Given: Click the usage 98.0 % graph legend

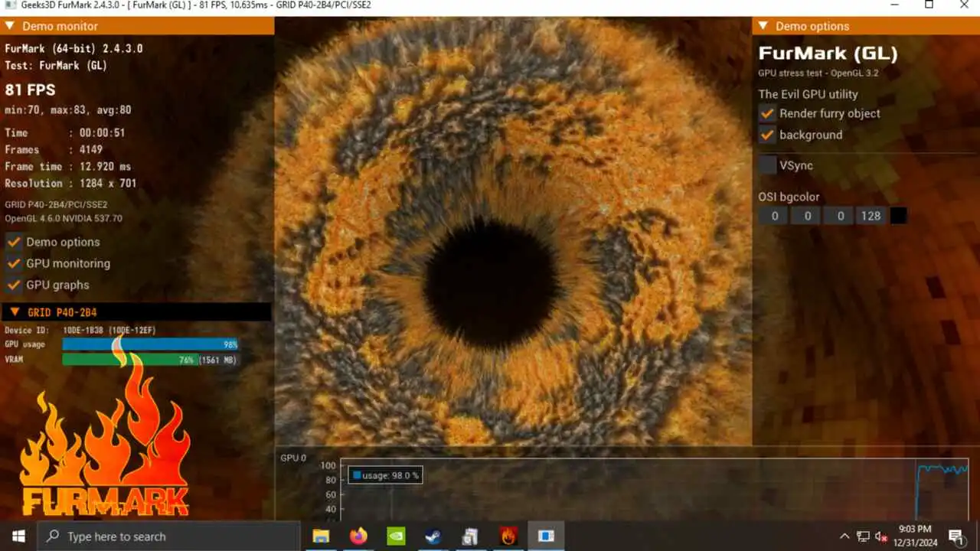Looking at the screenshot, I should (x=386, y=475).
